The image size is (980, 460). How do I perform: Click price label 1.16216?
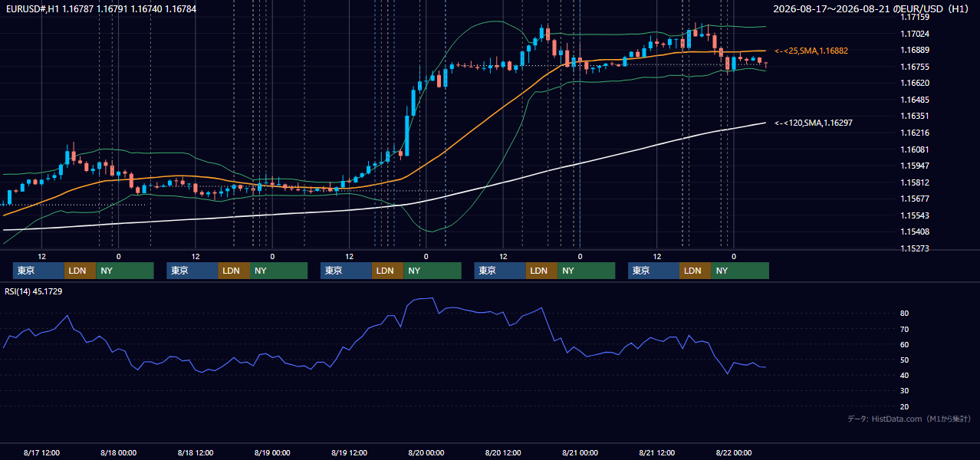(915, 133)
